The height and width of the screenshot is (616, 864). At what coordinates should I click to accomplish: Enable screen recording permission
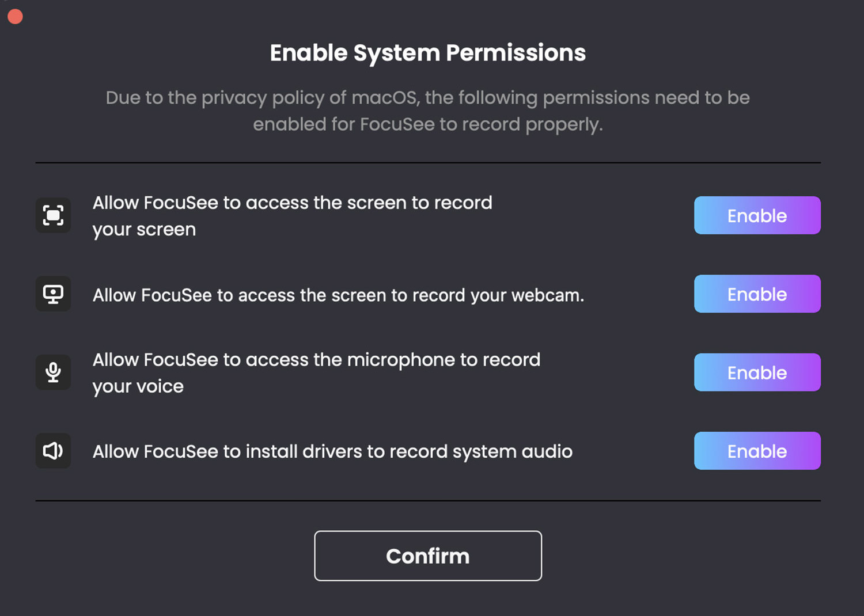(757, 215)
